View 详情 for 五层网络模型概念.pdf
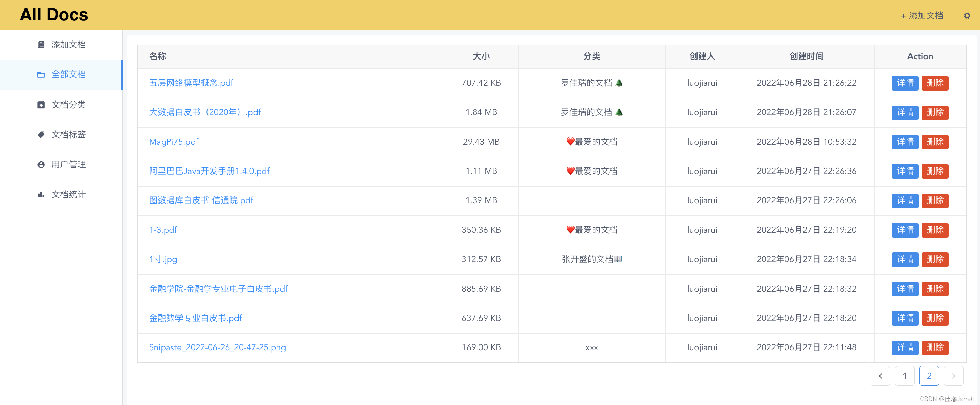 point(905,83)
